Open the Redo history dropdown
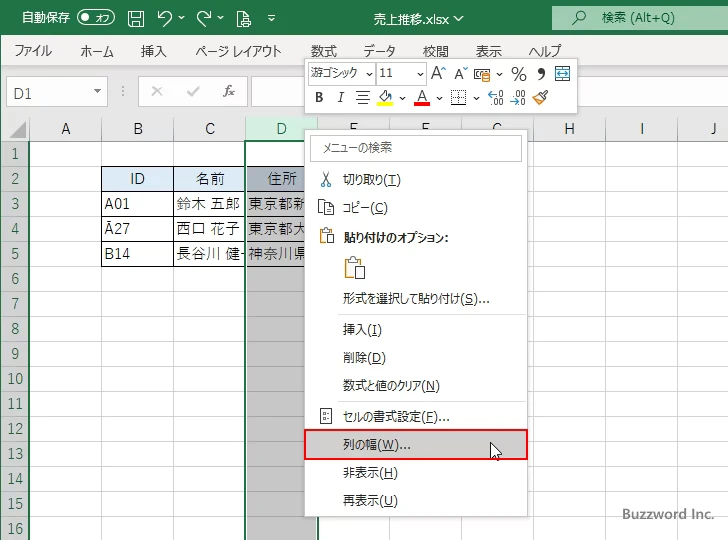728x540 pixels. [221, 18]
